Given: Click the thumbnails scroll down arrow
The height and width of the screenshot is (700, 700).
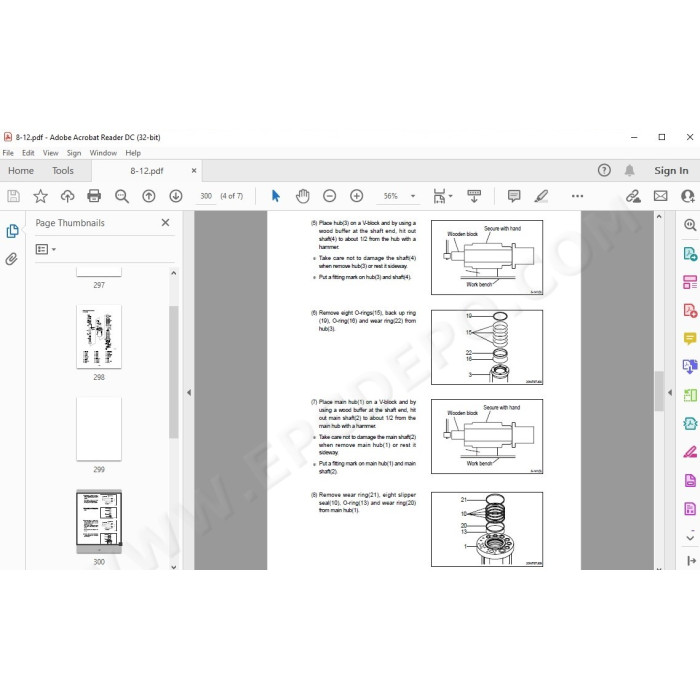Looking at the screenshot, I should [174, 567].
